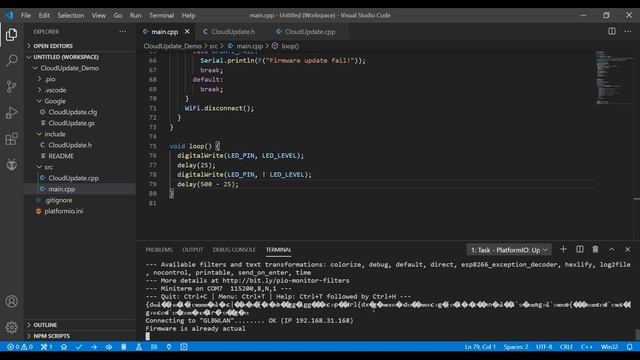640x360 pixels.
Task: Open the Run and Debug view
Action: pyautogui.click(x=11, y=113)
